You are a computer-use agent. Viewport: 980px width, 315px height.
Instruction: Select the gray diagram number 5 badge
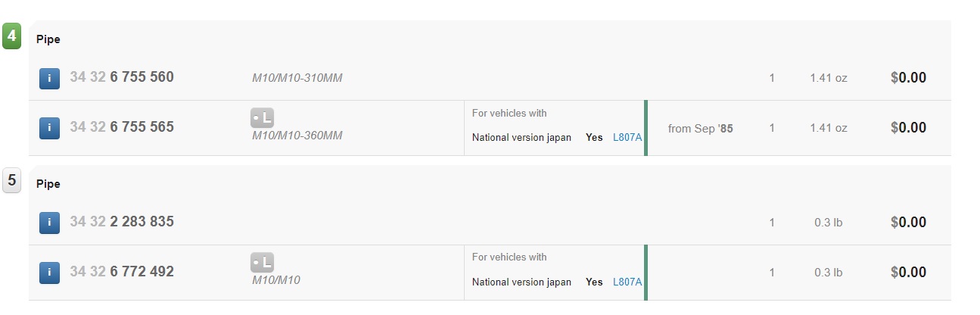click(x=11, y=181)
